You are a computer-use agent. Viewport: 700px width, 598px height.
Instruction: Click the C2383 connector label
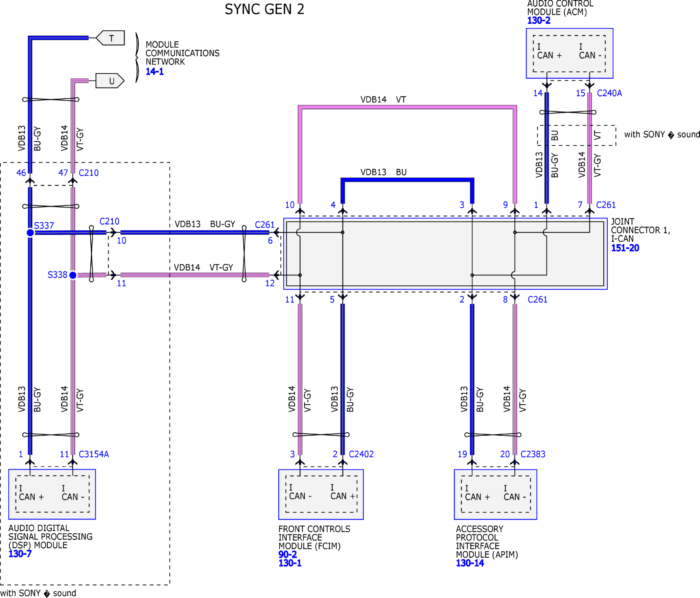tap(533, 454)
